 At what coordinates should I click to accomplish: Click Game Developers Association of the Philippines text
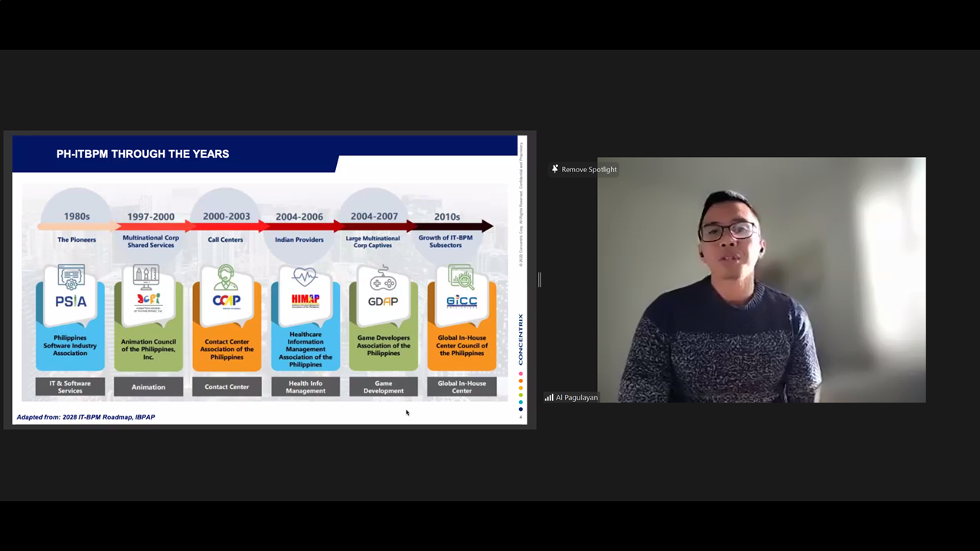384,345
